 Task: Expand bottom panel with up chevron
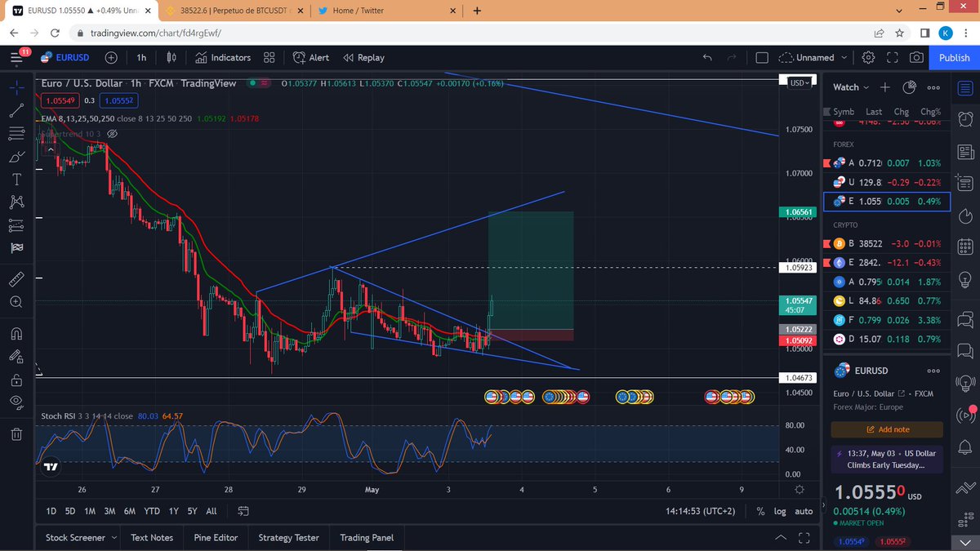782,537
